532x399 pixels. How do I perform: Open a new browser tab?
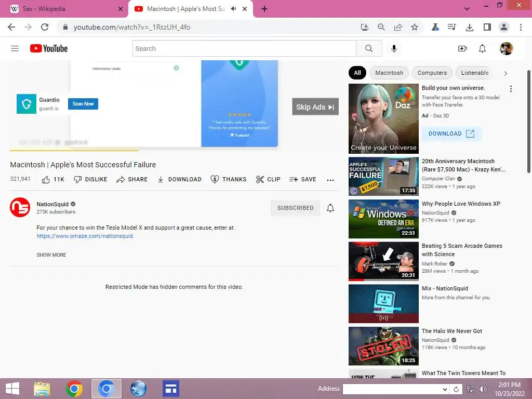[x=264, y=9]
